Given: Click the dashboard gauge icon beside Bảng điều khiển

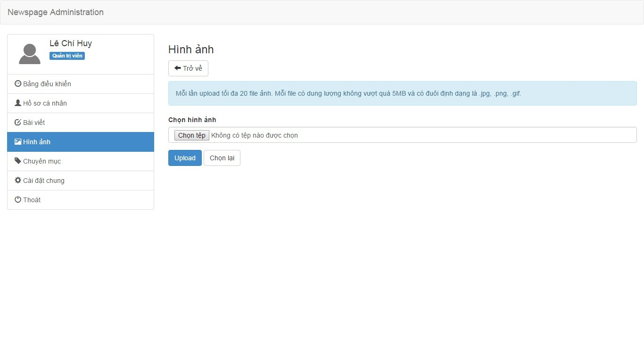Looking at the screenshot, I should 18,83.
